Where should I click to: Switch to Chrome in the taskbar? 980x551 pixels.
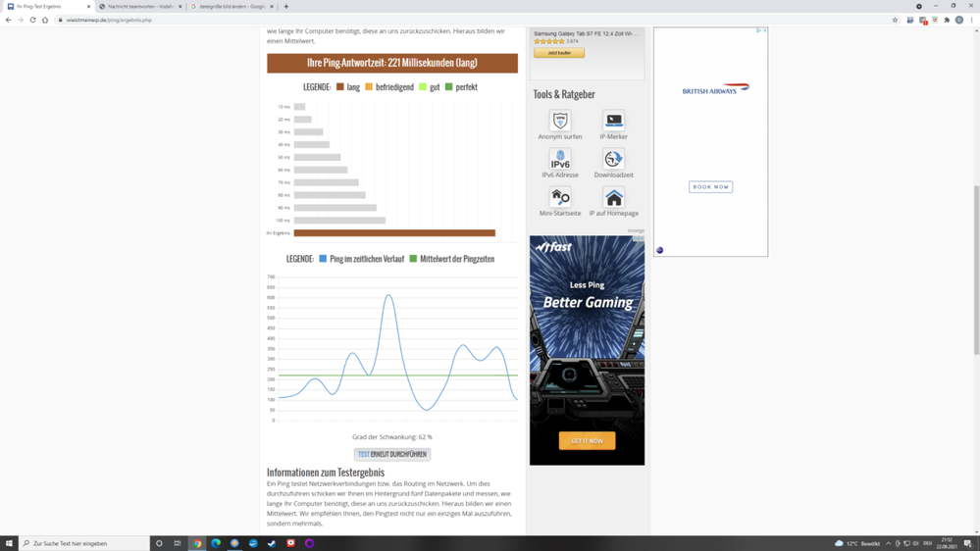coord(197,543)
